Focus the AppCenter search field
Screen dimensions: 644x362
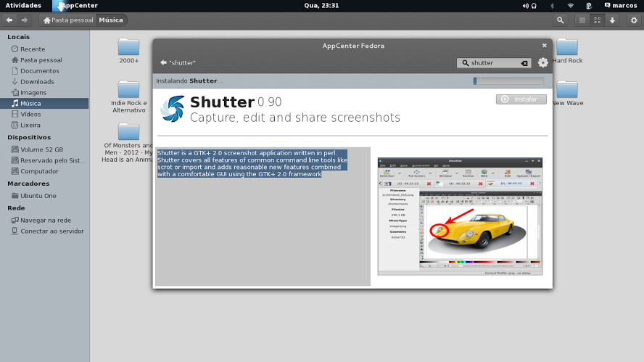click(x=493, y=63)
